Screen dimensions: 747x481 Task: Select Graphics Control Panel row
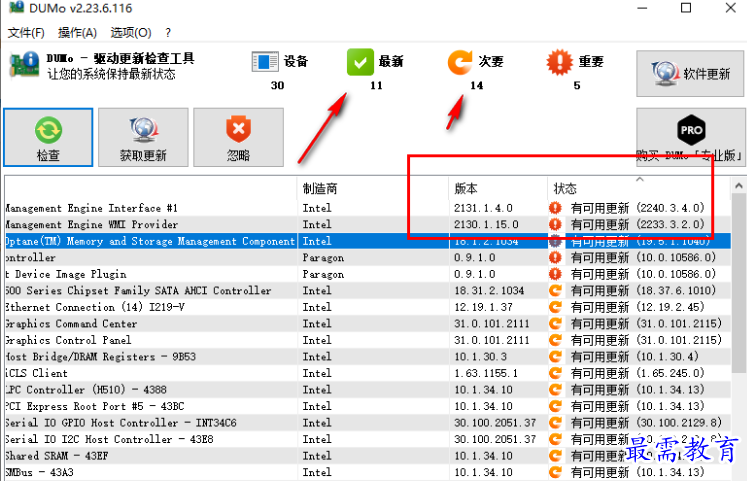tap(368, 340)
